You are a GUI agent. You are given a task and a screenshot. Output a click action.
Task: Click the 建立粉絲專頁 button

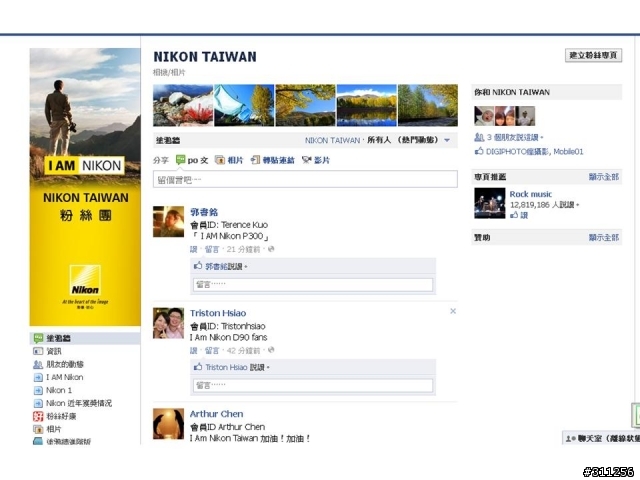[x=593, y=55]
